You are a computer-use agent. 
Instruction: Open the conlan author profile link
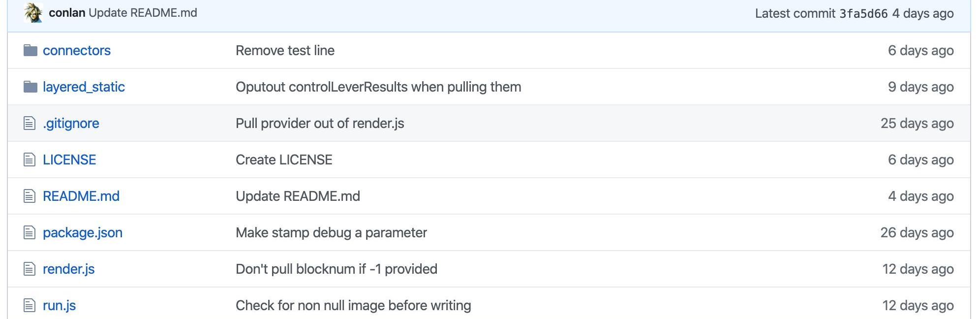pos(67,13)
